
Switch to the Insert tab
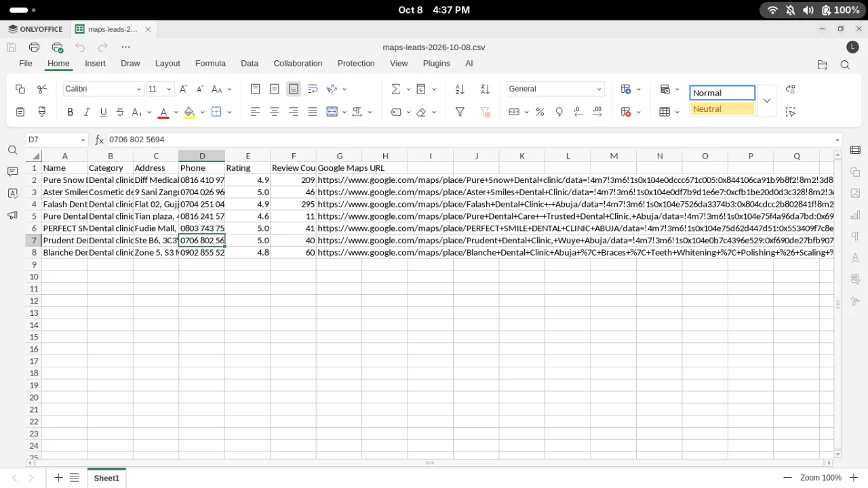tap(95, 63)
